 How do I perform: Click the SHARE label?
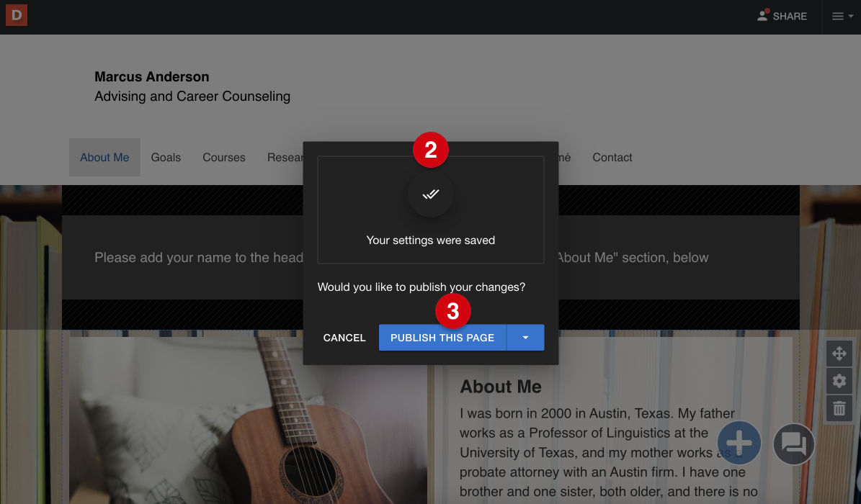pyautogui.click(x=789, y=16)
